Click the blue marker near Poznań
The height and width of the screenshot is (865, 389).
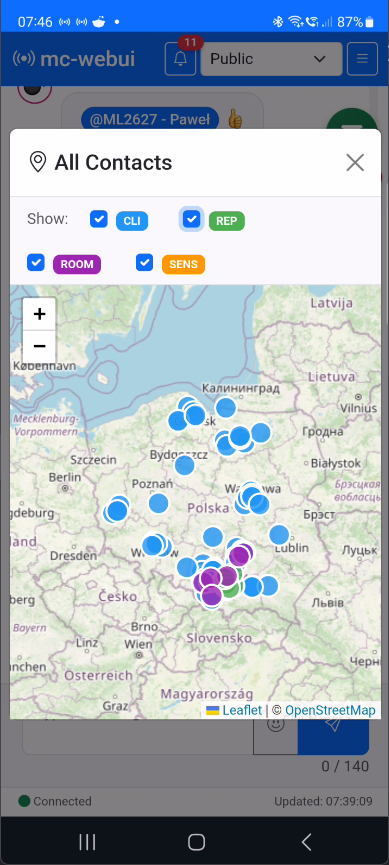158,503
